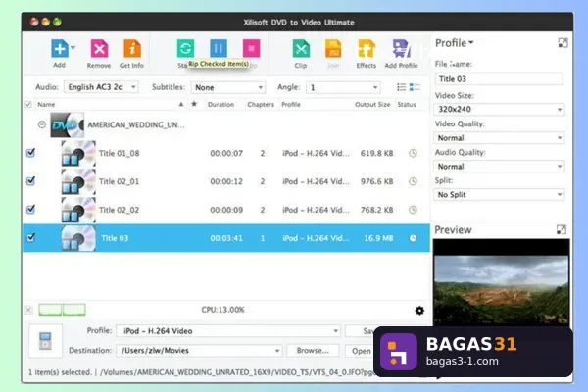Image resolution: width=588 pixels, height=392 pixels.
Task: Sort the list by the Duration column
Action: coord(220,104)
